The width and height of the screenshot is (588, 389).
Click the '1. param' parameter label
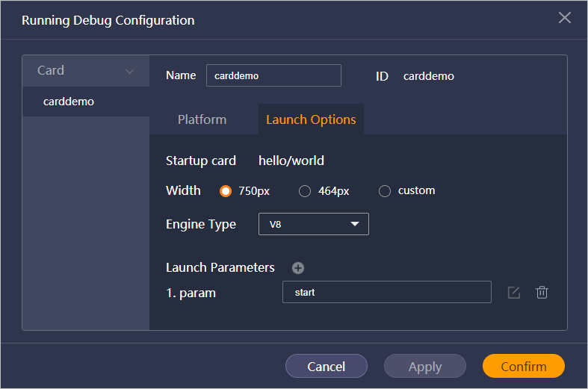(191, 293)
